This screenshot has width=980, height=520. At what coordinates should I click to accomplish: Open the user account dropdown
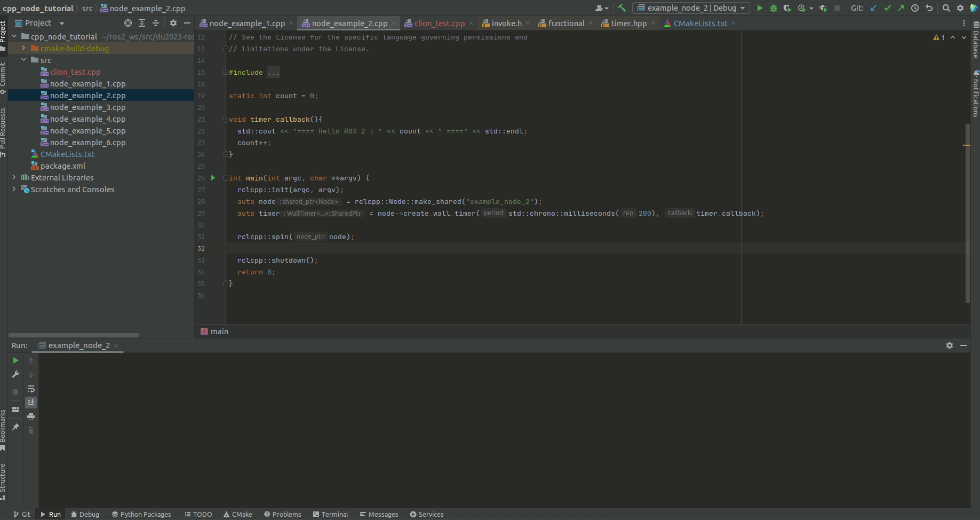tap(602, 8)
